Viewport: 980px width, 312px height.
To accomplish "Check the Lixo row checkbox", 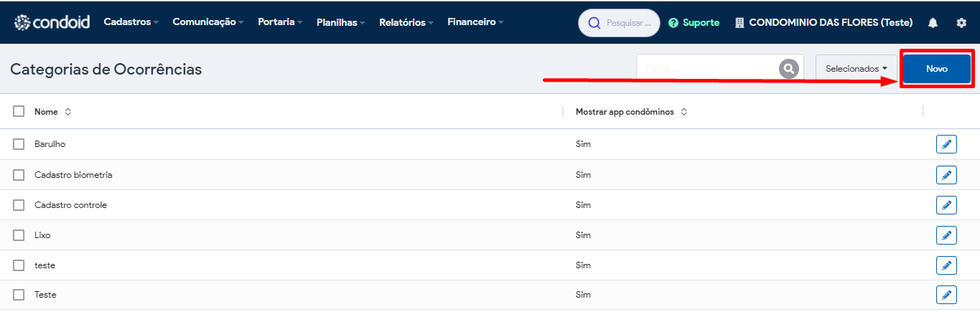I will click(x=19, y=235).
